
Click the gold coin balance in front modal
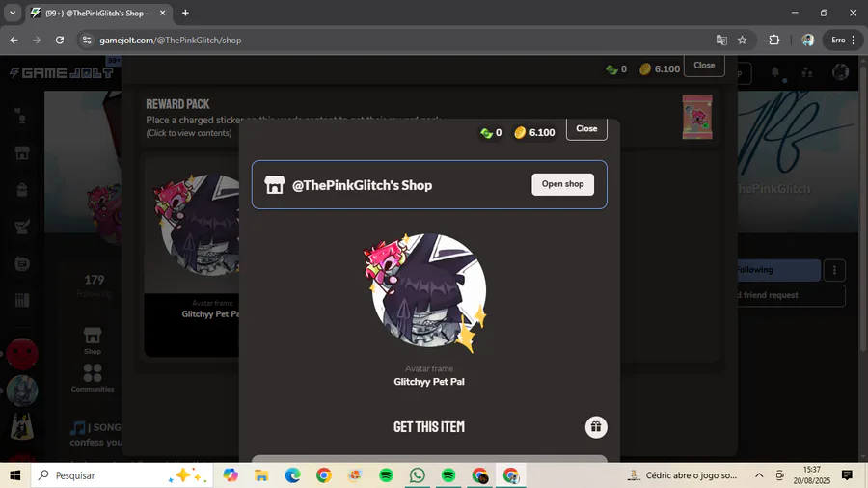tap(534, 132)
